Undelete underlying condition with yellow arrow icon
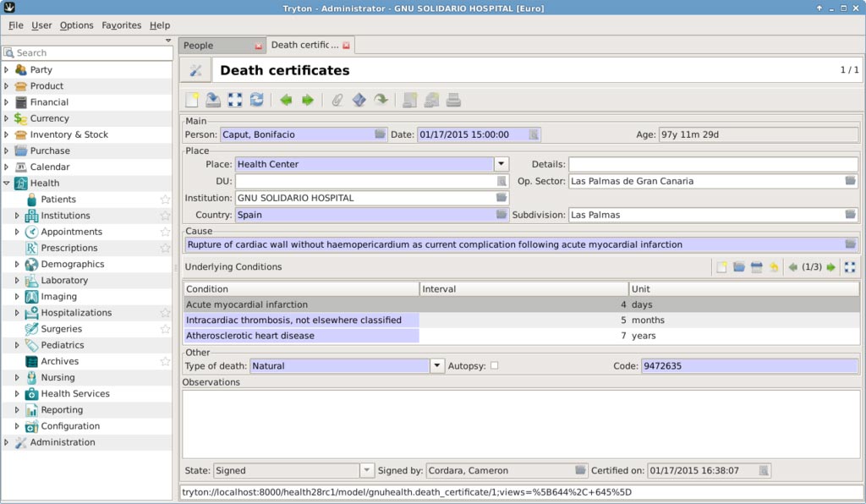The height and width of the screenshot is (504, 866). pyautogui.click(x=773, y=267)
